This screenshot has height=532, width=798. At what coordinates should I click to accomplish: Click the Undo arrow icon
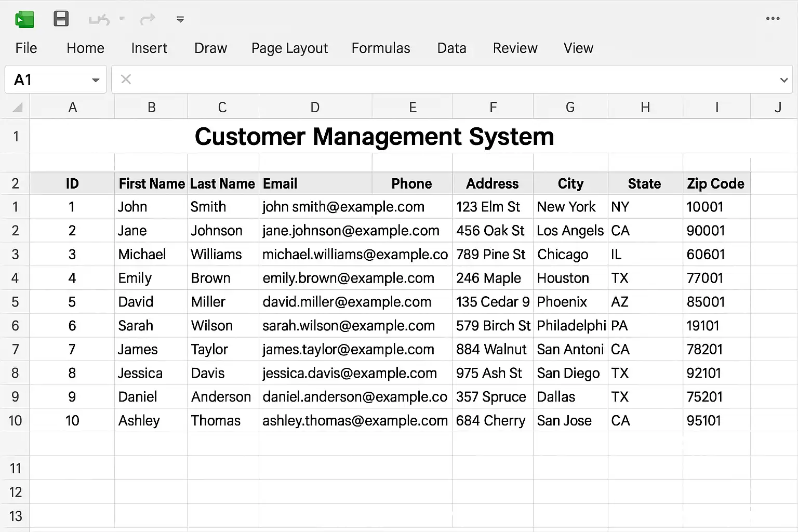click(x=99, y=20)
